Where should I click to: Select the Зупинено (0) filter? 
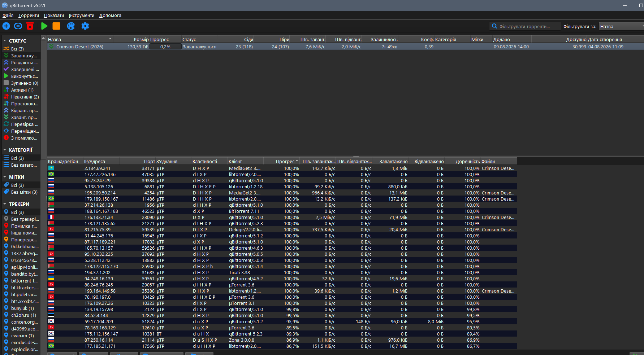point(21,83)
